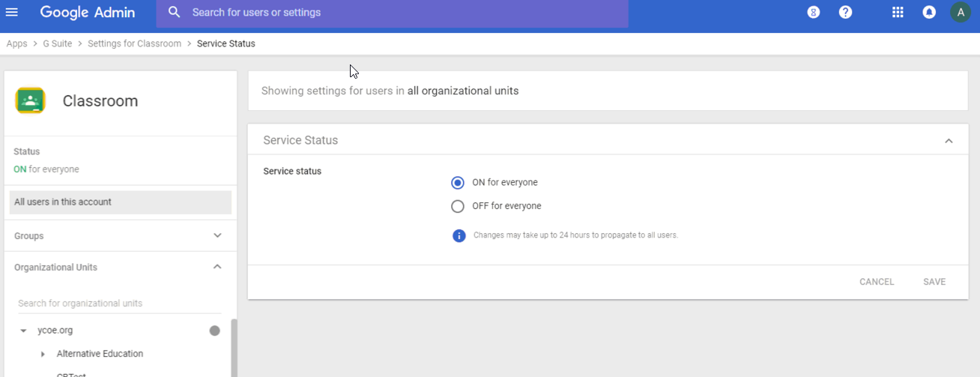
Task: Open the notifications bell icon
Action: click(x=929, y=12)
